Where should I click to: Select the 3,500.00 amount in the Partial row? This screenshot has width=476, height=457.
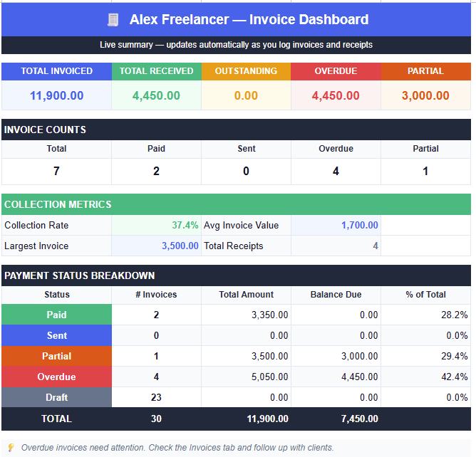coord(270,356)
